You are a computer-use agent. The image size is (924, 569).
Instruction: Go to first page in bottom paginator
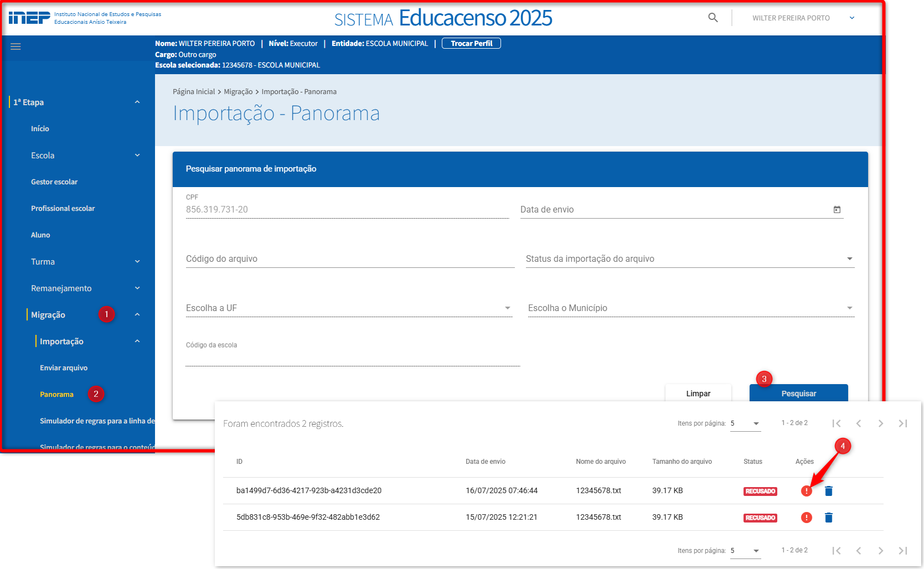tap(837, 551)
